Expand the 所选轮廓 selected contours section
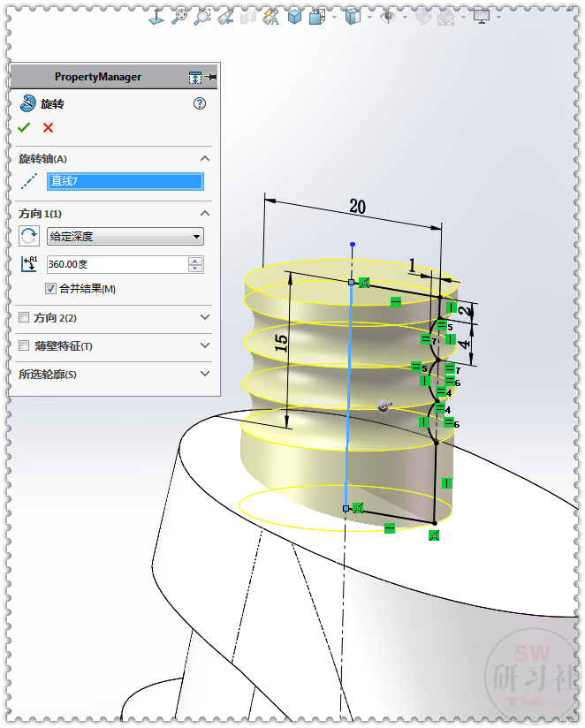This screenshot has height=728, width=585. tap(205, 374)
